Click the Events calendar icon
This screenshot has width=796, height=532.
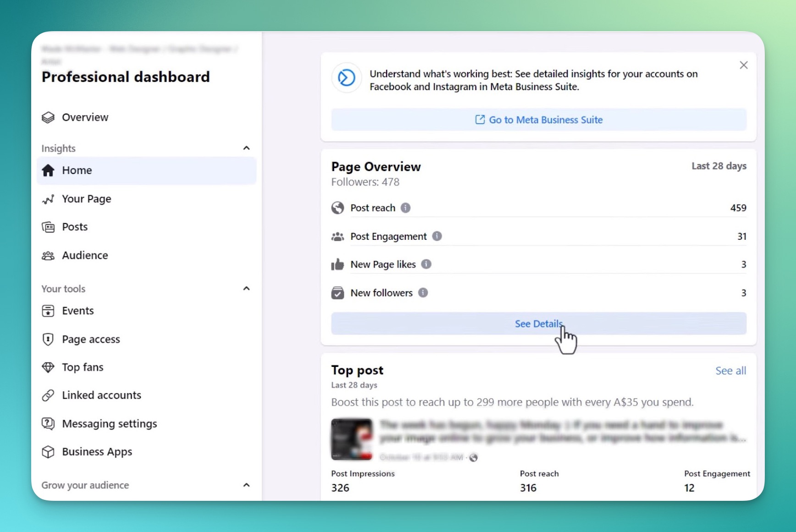(49, 311)
